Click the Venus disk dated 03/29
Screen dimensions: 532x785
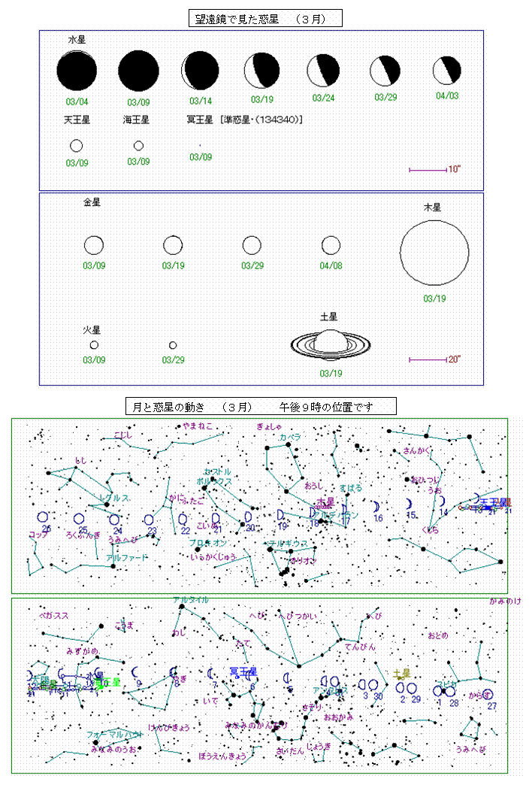252,245
